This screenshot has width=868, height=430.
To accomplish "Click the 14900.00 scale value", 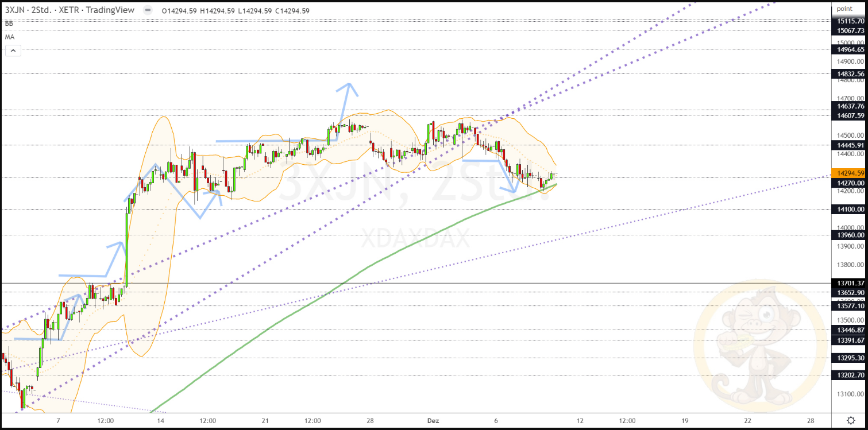I will (851, 61).
